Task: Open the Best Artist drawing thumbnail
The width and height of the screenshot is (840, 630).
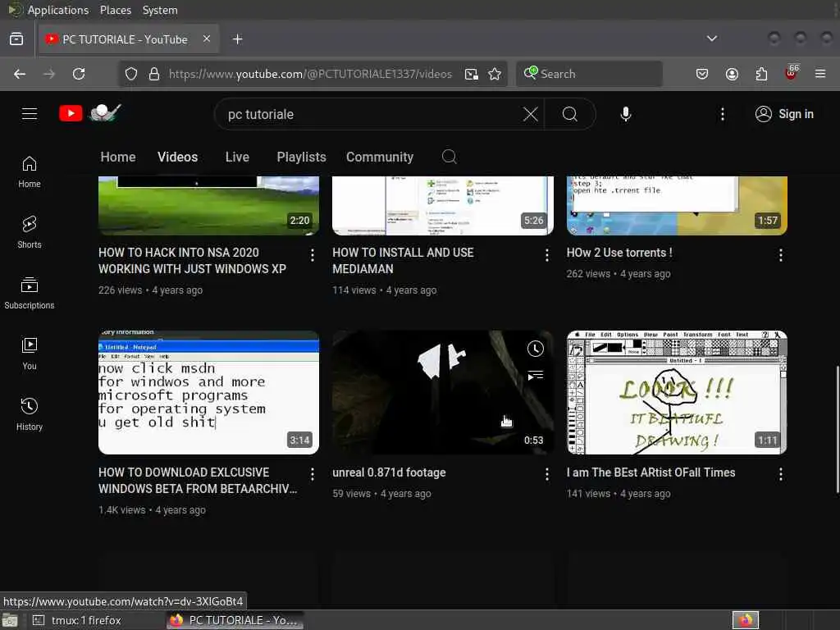Action: pyautogui.click(x=677, y=392)
